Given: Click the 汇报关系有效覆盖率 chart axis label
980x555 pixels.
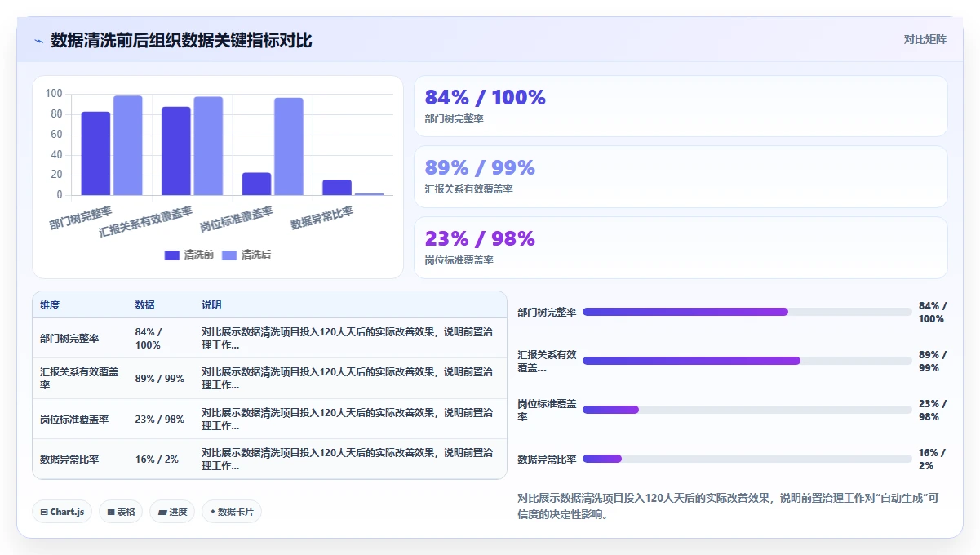Looking at the screenshot, I should (x=145, y=220).
